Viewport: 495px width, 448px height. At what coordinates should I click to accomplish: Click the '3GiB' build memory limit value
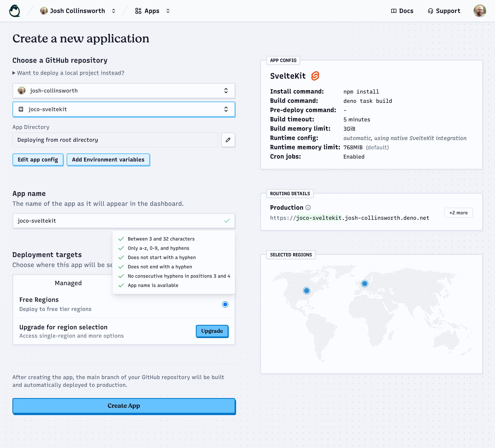click(349, 129)
